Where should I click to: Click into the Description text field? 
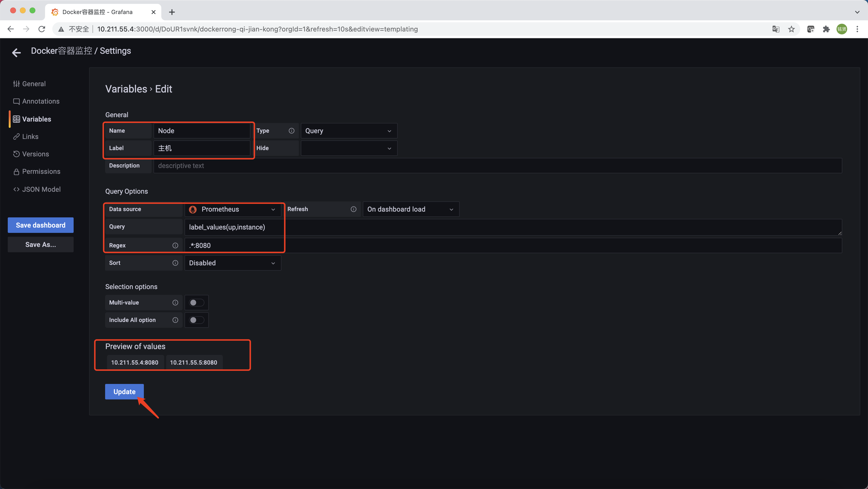(x=497, y=166)
